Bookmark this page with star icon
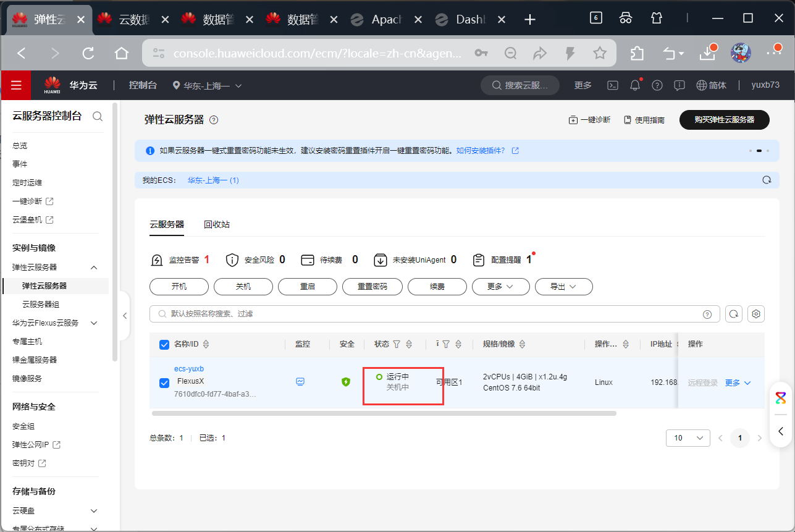Viewport: 795px width, 532px height. point(599,53)
